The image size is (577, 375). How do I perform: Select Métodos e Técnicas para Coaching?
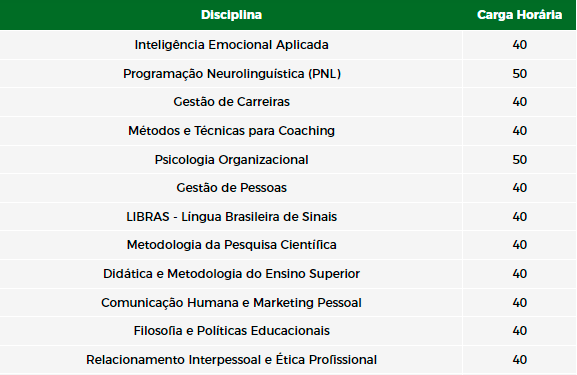coord(231,131)
